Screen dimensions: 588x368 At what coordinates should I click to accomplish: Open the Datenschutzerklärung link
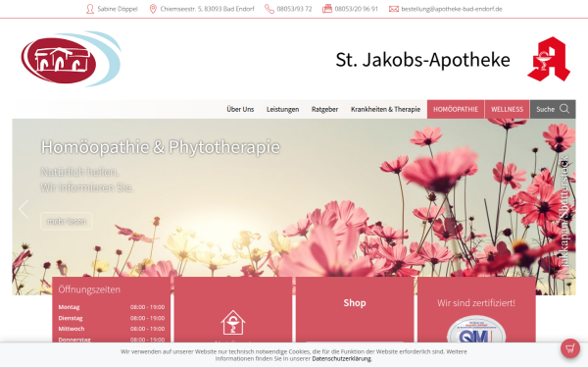341,358
